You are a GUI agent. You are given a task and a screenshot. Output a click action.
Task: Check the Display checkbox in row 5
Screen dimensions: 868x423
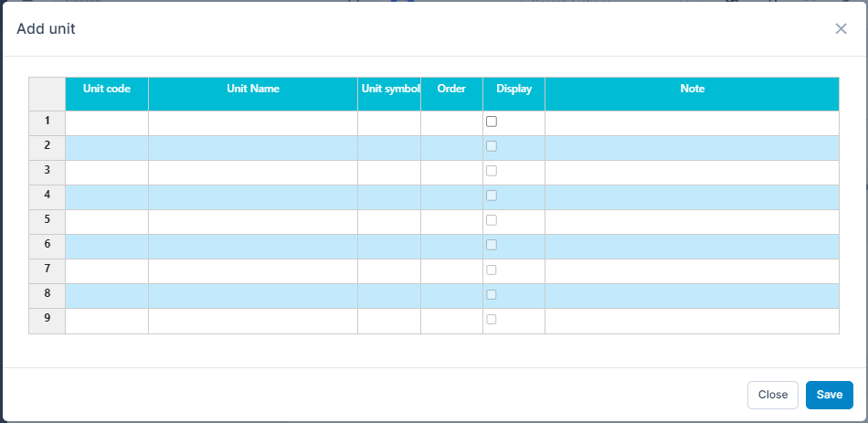pos(492,220)
